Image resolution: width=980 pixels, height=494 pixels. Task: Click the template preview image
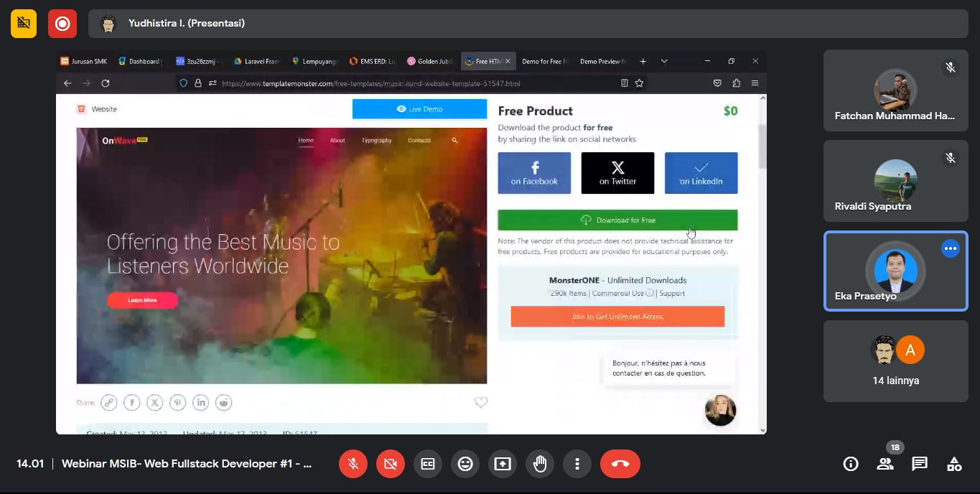pyautogui.click(x=281, y=256)
